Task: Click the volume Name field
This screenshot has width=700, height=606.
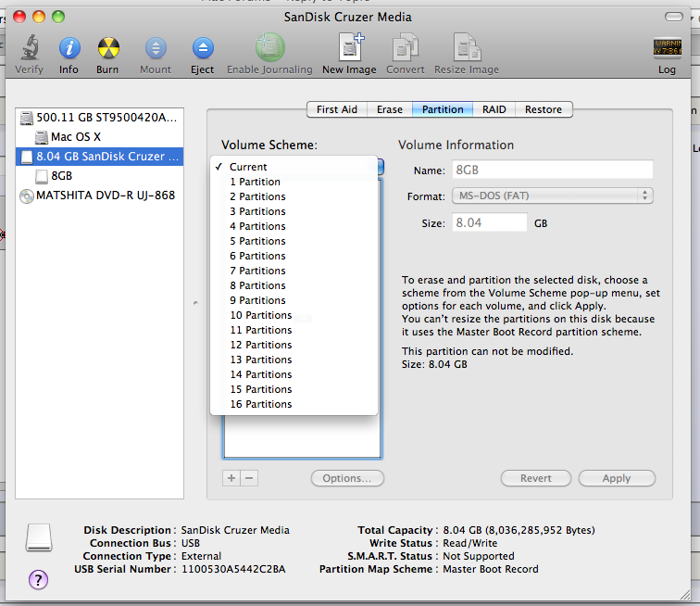Action: click(x=552, y=170)
